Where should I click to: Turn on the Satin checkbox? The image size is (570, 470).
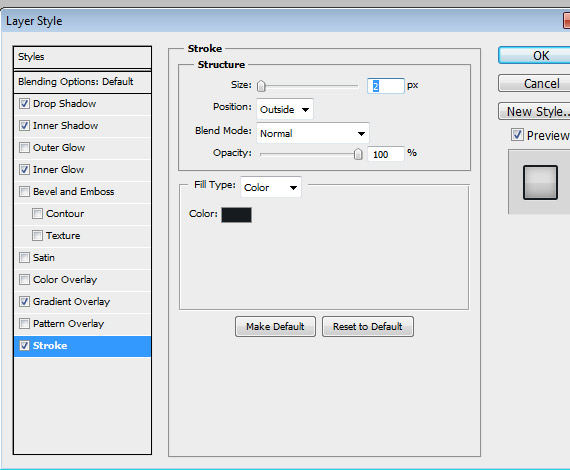(24, 258)
